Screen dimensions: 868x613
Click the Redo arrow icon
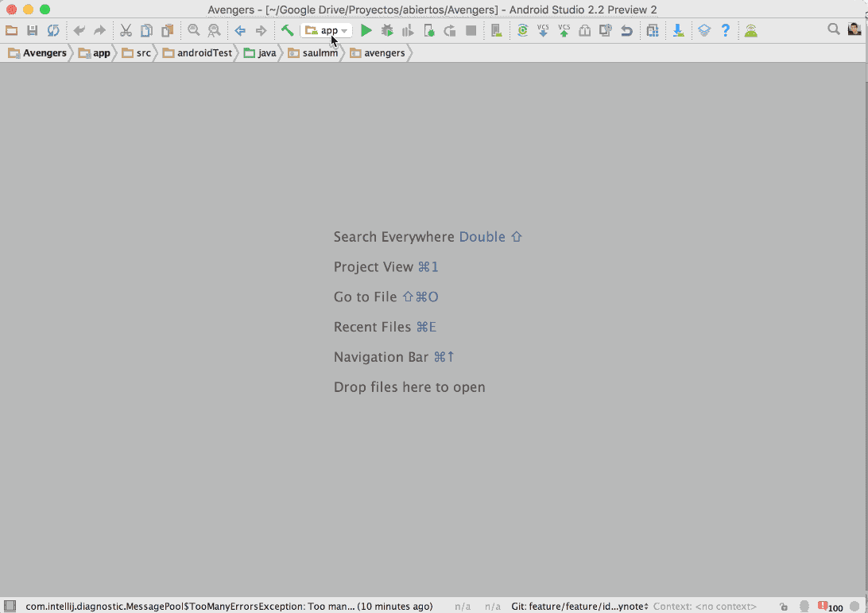(99, 30)
